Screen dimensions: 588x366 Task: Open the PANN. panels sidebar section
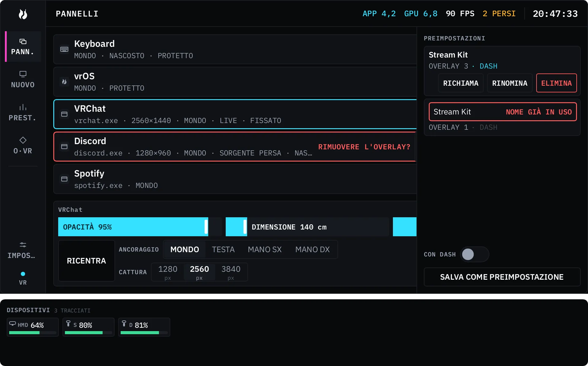pyautogui.click(x=23, y=47)
